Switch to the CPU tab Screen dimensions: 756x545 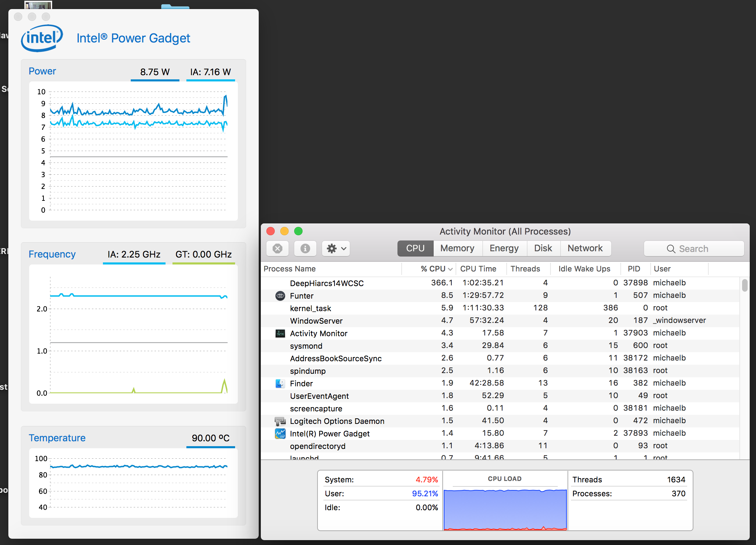(x=415, y=248)
